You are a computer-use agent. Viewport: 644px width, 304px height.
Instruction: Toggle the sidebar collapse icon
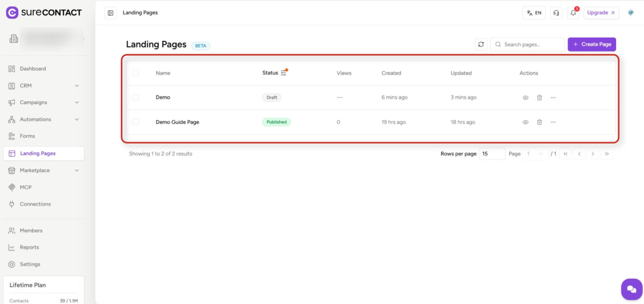[111, 13]
